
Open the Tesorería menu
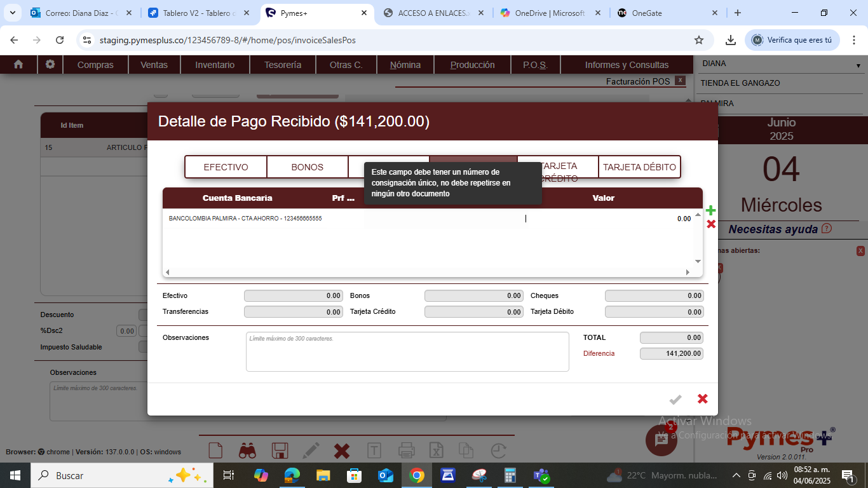point(283,65)
